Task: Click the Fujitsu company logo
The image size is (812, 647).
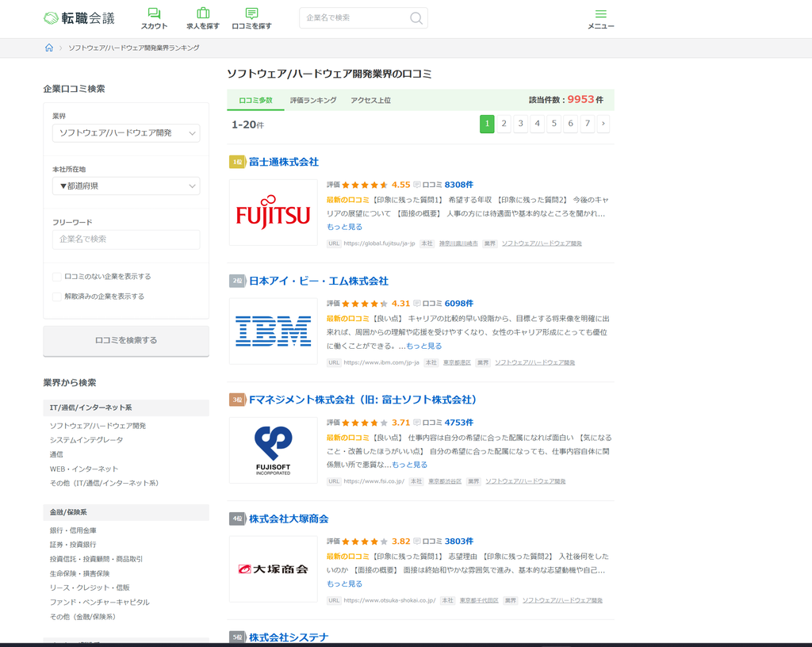Action: (x=274, y=212)
